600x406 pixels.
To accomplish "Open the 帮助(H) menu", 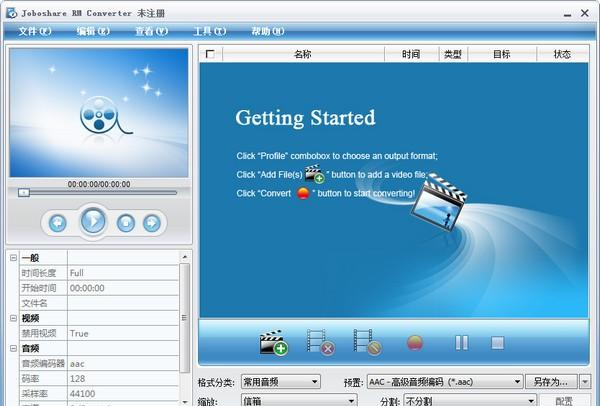I will tap(268, 31).
